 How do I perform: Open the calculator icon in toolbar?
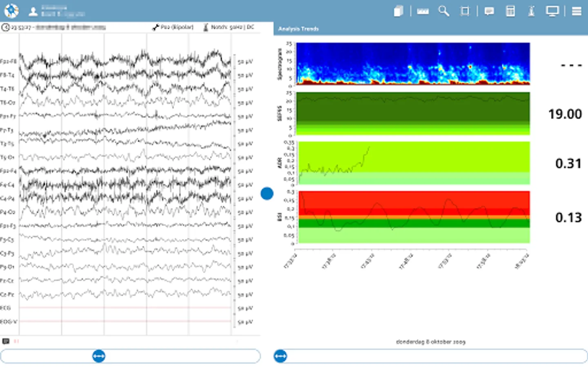510,11
